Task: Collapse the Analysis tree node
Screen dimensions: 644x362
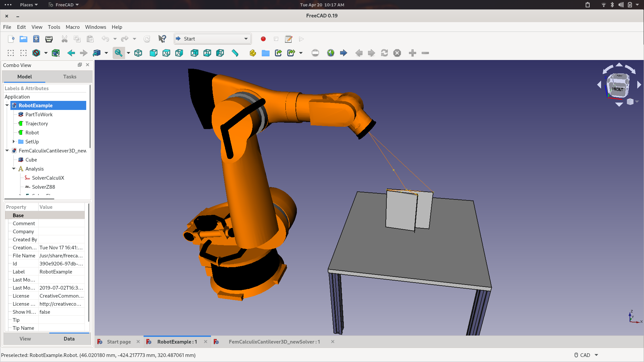Action: click(14, 169)
